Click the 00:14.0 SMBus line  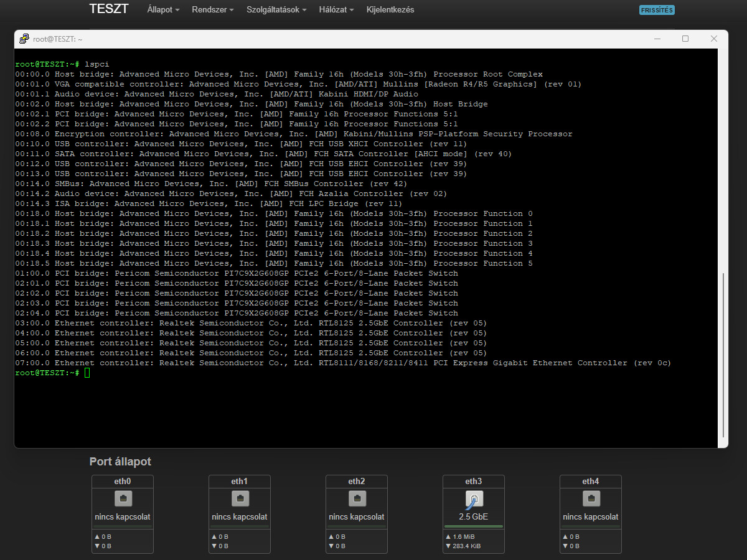coord(211,184)
